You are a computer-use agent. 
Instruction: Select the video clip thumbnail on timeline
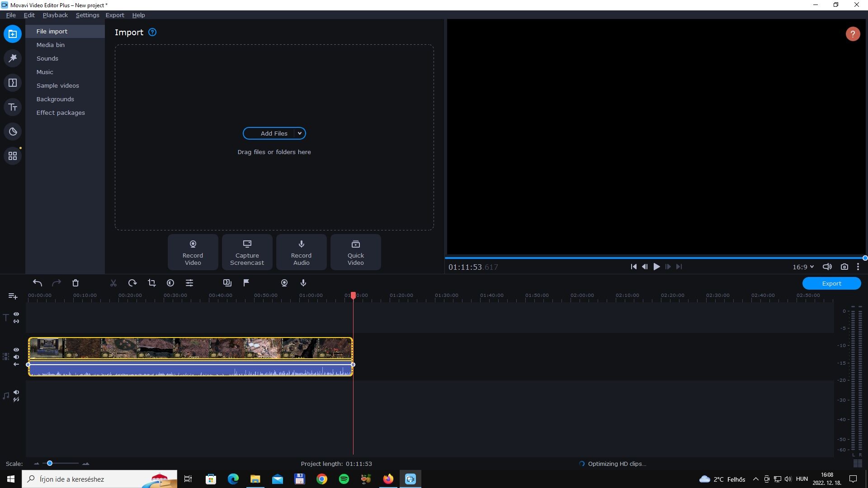click(x=190, y=348)
